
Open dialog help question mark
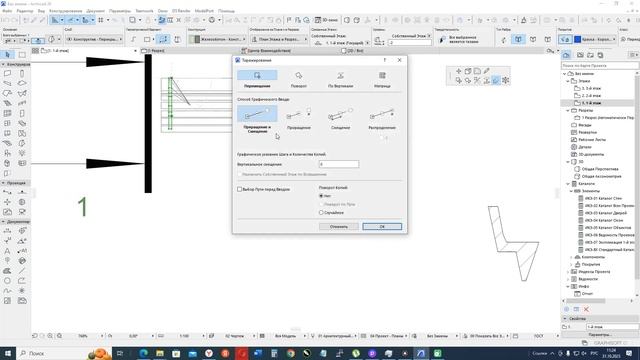pyautogui.click(x=384, y=60)
